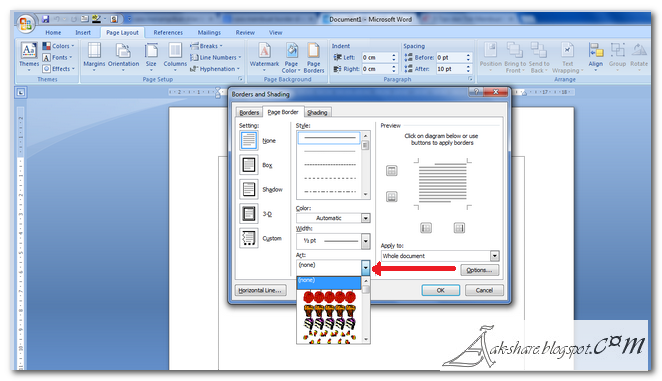Switch to the References ribbon tab
The width and height of the screenshot is (662, 381).
tap(168, 33)
